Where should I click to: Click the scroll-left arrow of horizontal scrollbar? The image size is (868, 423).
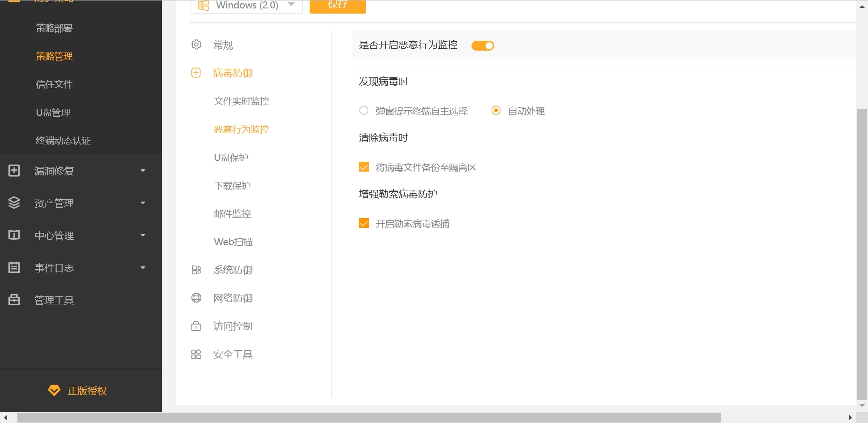click(x=6, y=417)
